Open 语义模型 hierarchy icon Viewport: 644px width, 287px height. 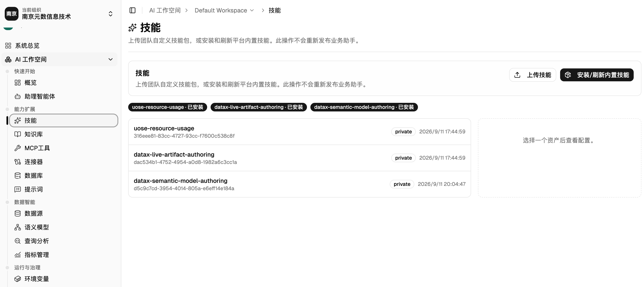17,227
